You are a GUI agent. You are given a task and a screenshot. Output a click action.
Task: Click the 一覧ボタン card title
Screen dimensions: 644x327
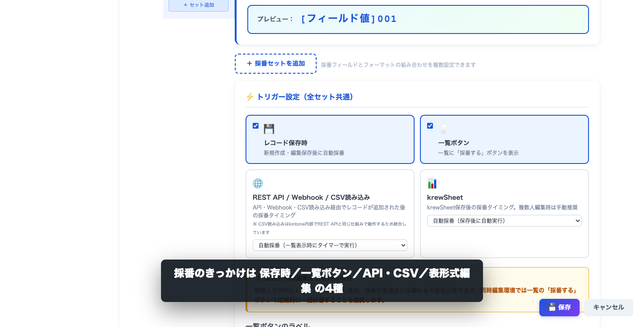pyautogui.click(x=454, y=143)
